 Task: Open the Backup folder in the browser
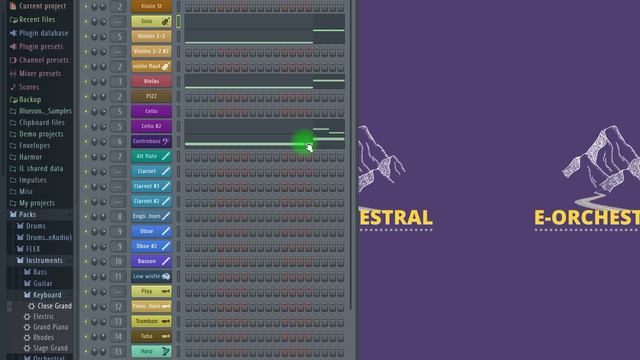25,99
